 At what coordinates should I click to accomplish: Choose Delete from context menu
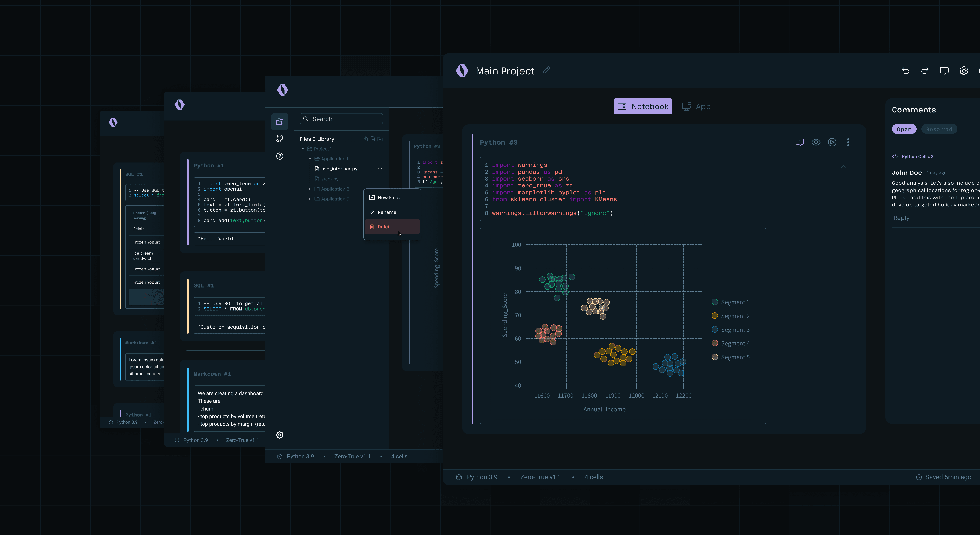pos(392,227)
